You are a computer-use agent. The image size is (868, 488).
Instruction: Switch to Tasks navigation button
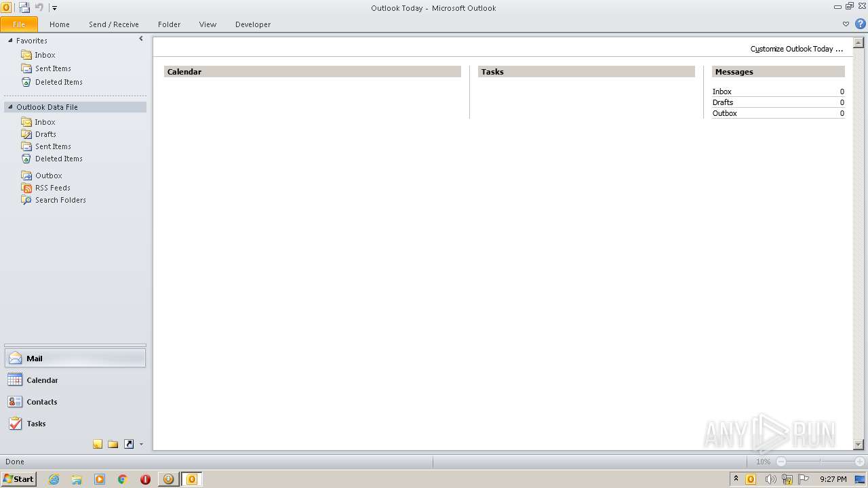pos(75,424)
